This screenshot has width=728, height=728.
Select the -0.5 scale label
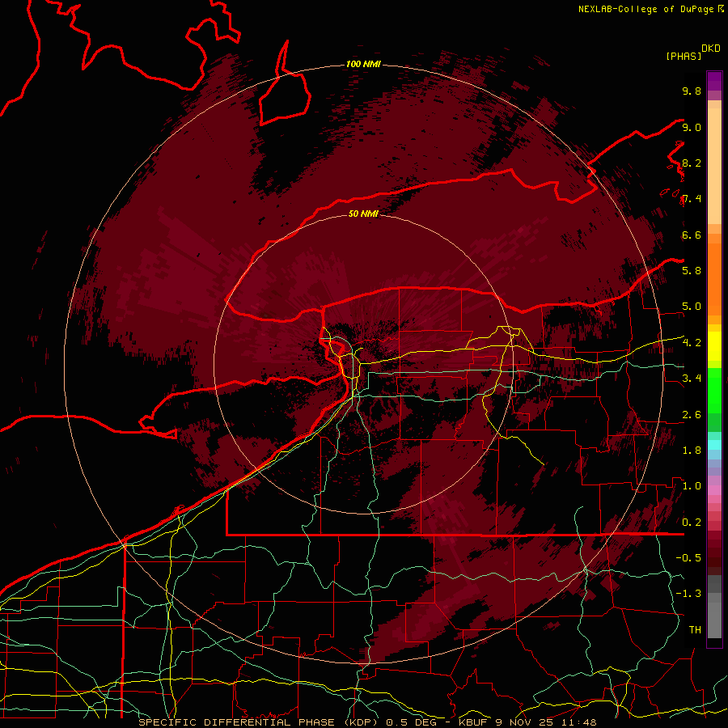click(x=688, y=557)
